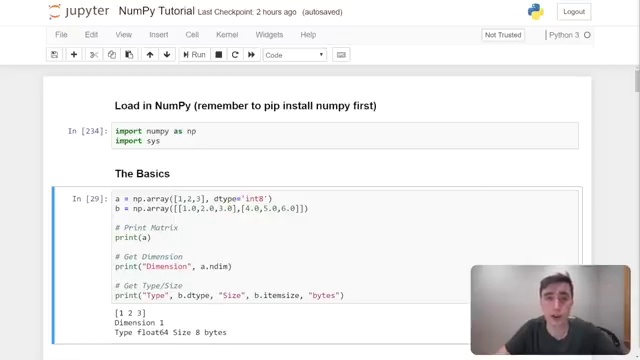Cut selected cells with scissors icon
This screenshot has height=360, width=640.
[x=93, y=55]
